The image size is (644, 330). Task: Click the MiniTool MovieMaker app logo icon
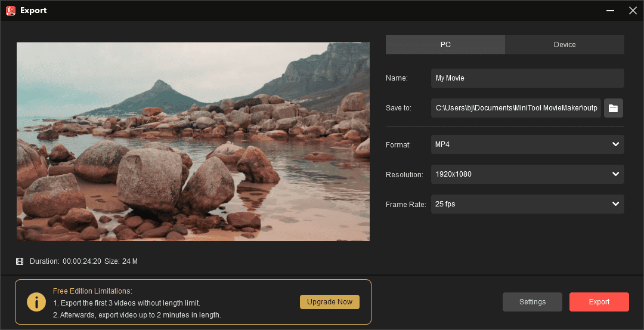click(x=11, y=11)
